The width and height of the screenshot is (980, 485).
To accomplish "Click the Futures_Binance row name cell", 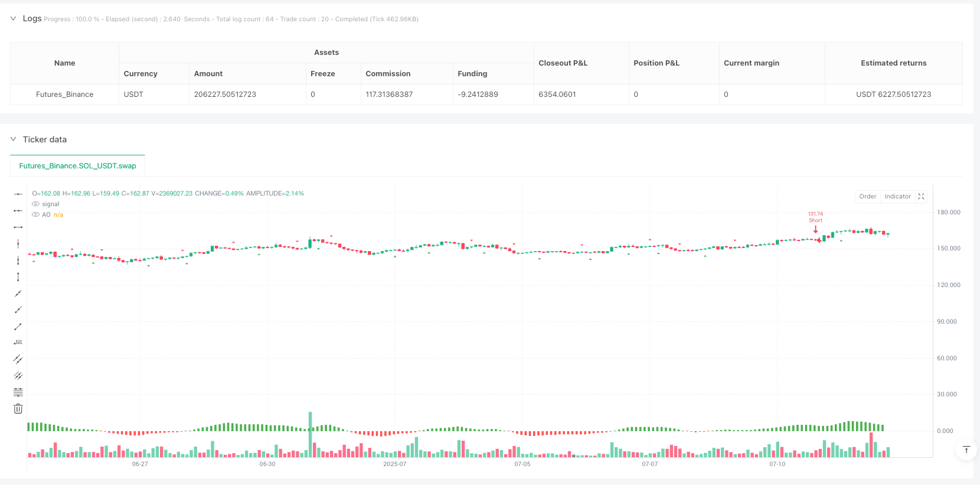I will click(64, 95).
